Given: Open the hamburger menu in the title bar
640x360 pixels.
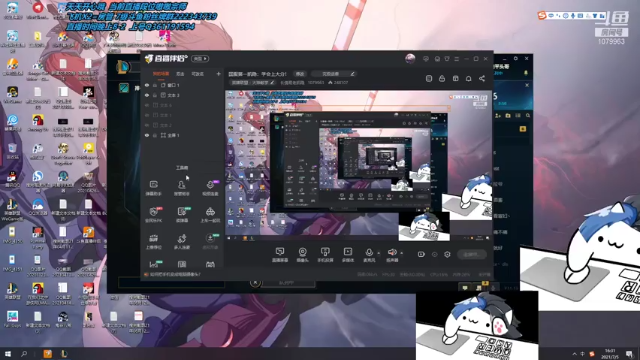Looking at the screenshot, I should point(457,59).
